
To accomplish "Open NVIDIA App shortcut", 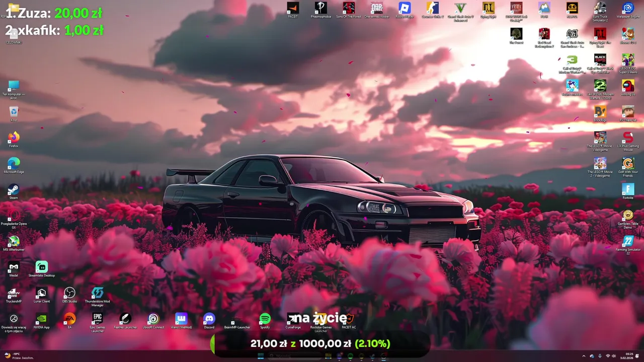I will (42, 322).
